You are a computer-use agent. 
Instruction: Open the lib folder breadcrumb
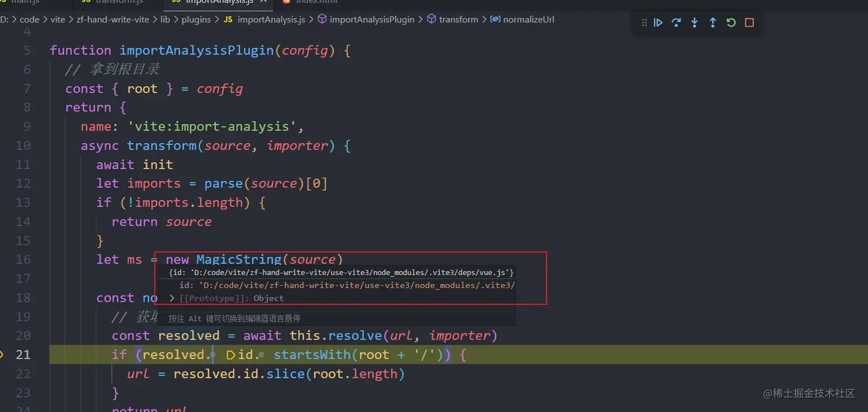[165, 20]
